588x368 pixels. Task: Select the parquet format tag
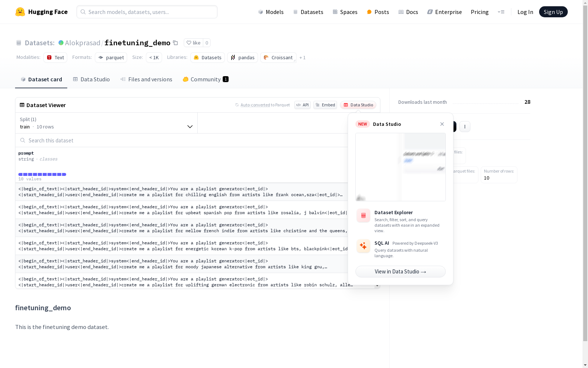(x=111, y=57)
